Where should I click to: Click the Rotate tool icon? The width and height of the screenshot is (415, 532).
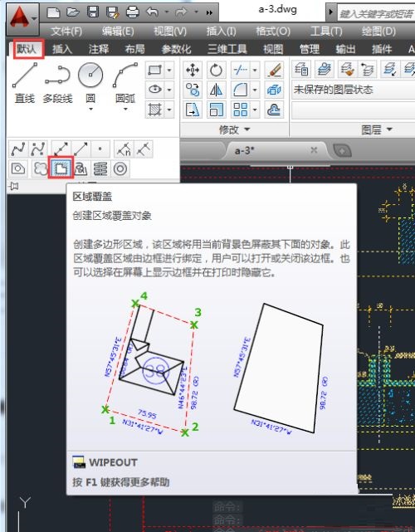pos(216,70)
